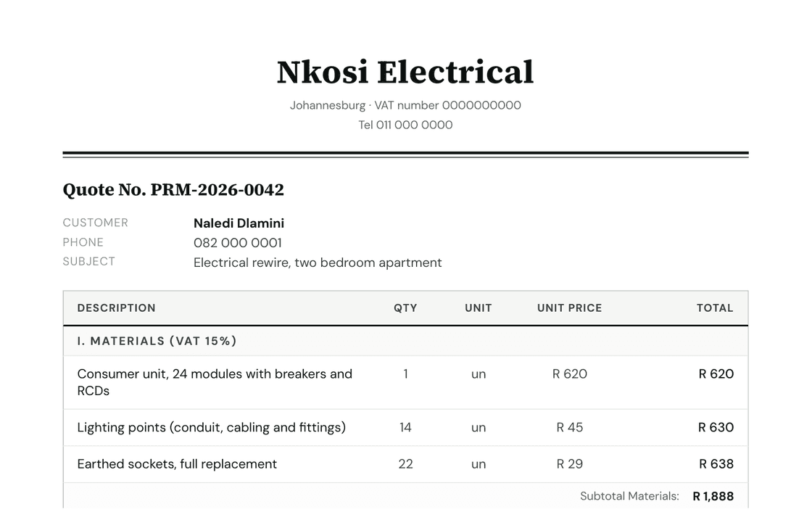Screen dimensions: 812x525
Task: Select the R 620 unit price cell
Action: (570, 374)
